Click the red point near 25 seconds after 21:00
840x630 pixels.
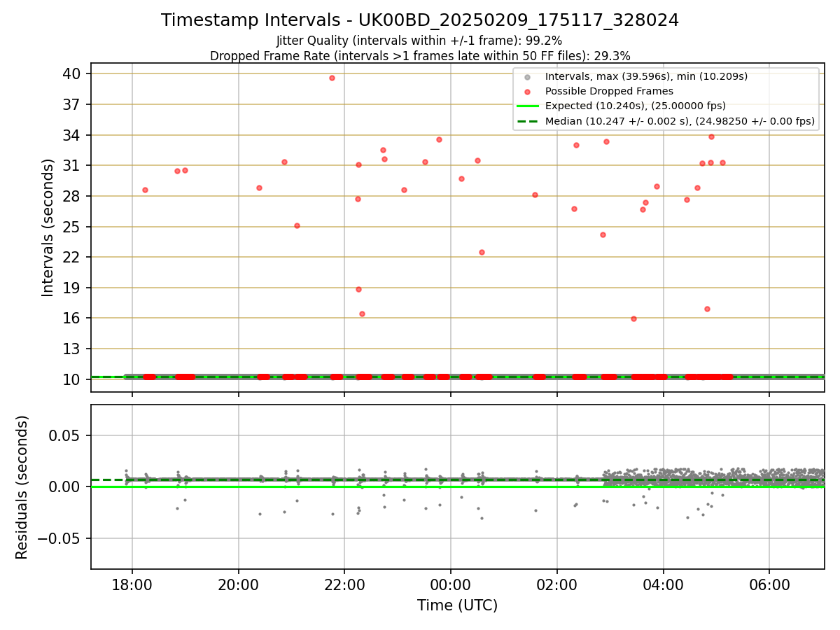click(297, 225)
